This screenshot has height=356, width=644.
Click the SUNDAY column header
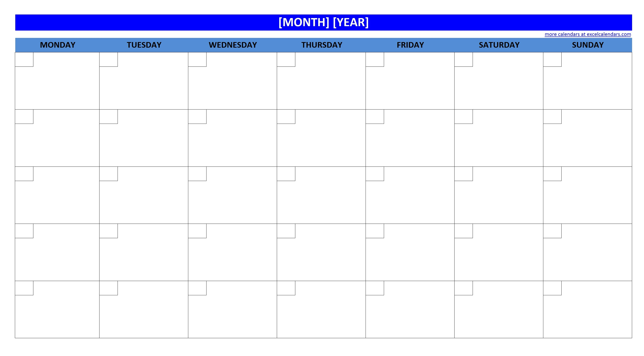[588, 44]
